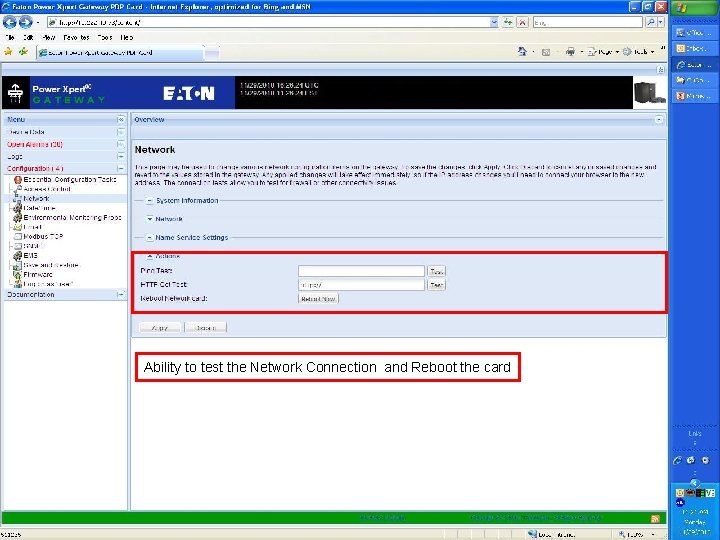720x540 pixels.
Task: Collapse the Menu panel with the double-arrow
Action: 120,119
